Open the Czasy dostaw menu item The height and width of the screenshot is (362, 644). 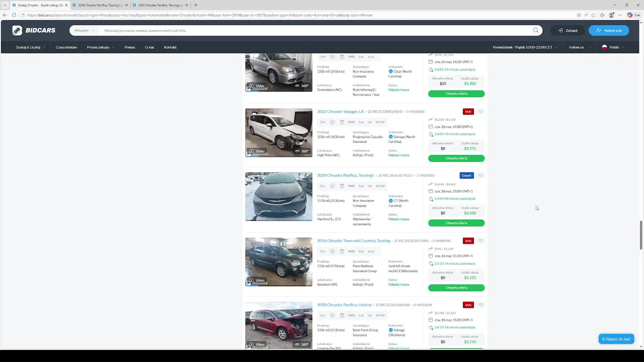[66, 47]
